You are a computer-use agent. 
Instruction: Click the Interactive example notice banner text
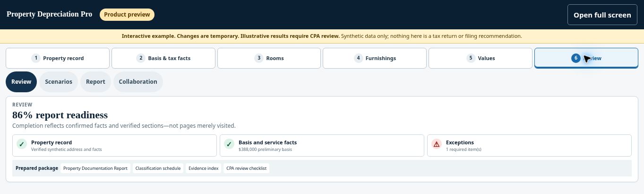coord(322,36)
